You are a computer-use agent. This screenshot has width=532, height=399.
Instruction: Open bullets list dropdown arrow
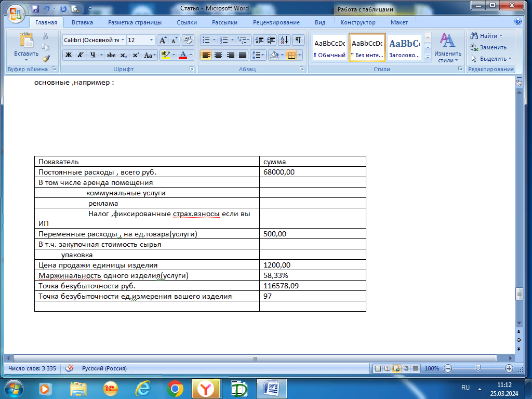214,40
